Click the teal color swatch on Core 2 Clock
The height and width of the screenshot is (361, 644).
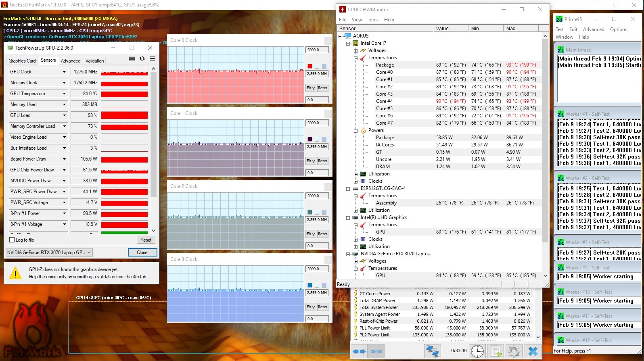309,212
